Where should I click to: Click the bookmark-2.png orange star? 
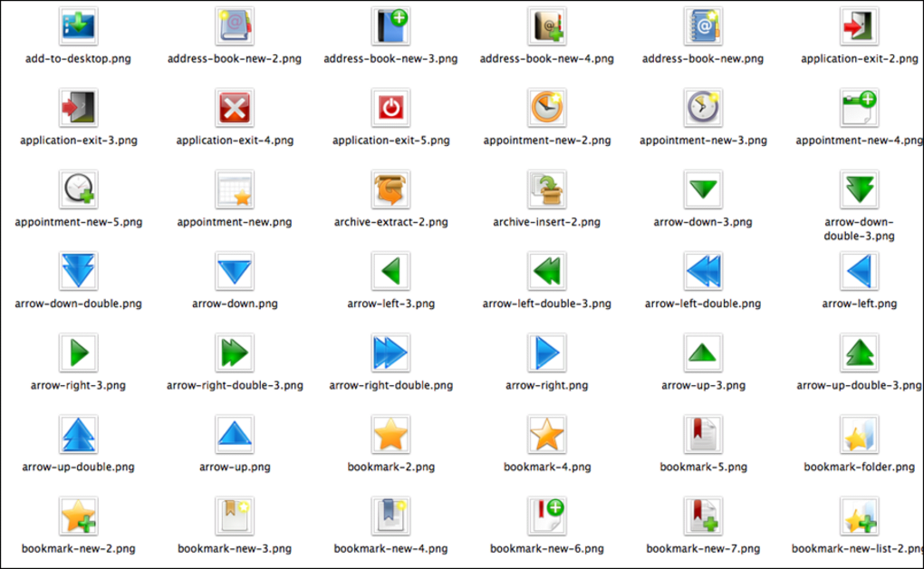390,433
